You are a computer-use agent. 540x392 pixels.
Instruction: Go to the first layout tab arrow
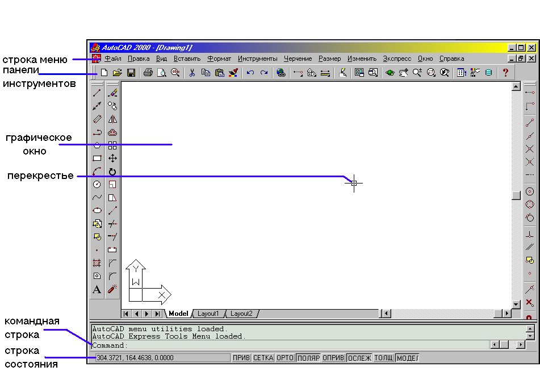[126, 314]
